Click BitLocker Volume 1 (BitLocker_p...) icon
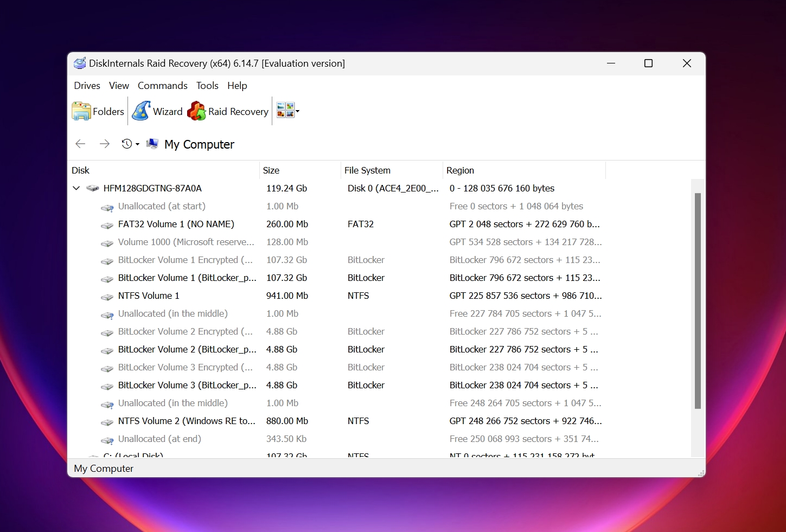Viewport: 786px width, 532px height. point(107,278)
